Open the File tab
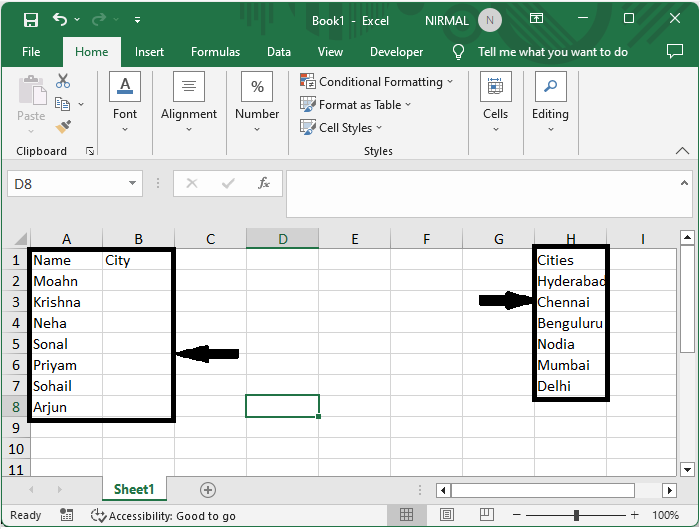The image size is (700, 529). point(31,52)
